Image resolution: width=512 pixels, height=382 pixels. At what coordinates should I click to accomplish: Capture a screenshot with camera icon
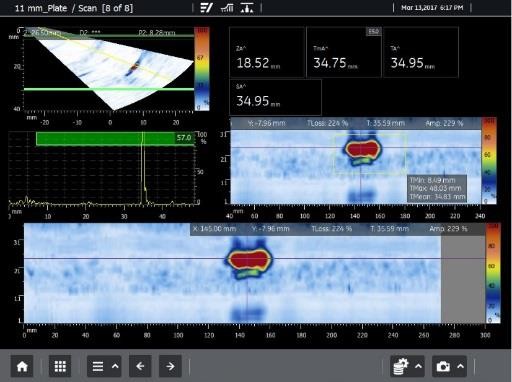[443, 366]
